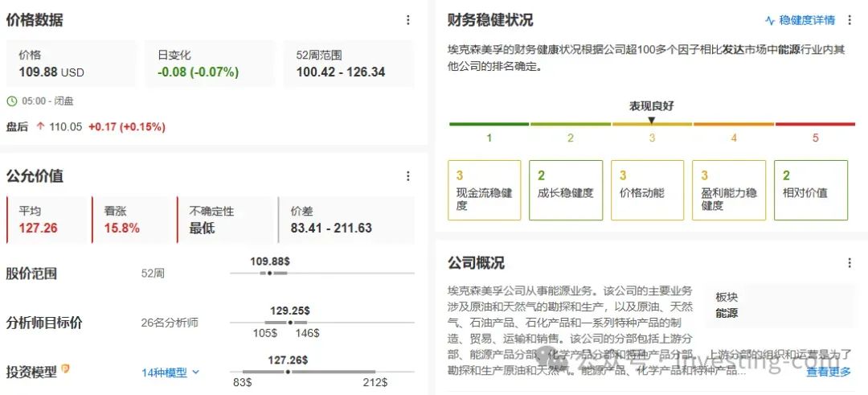868x395 pixels.
Task: Click 查看更多 to expand company overview
Action: [x=828, y=372]
